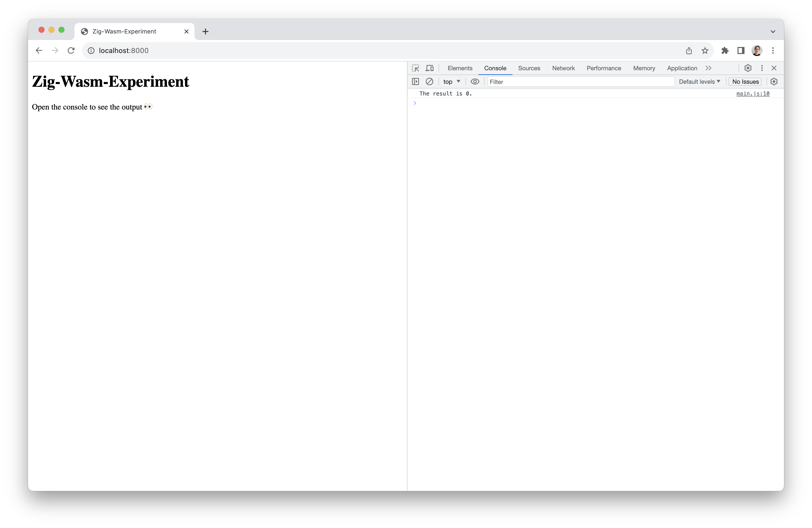
Task: Close the DevTools panel
Action: click(x=774, y=68)
